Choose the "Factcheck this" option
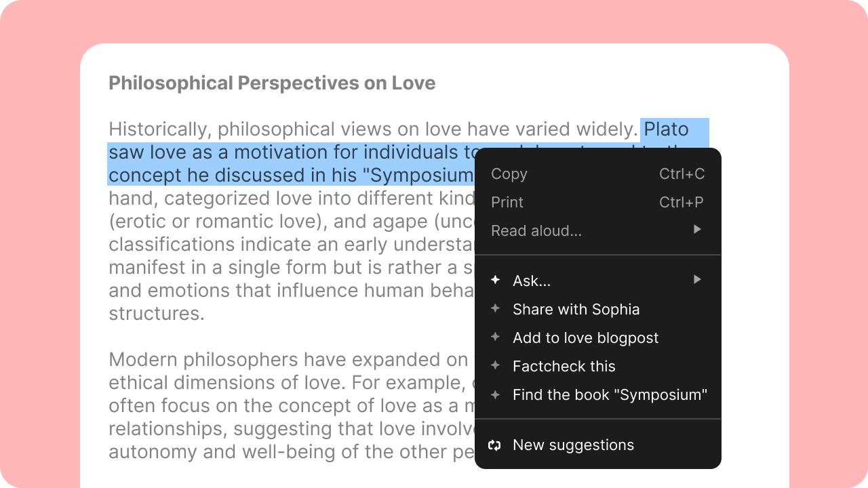868x488 pixels. point(564,366)
